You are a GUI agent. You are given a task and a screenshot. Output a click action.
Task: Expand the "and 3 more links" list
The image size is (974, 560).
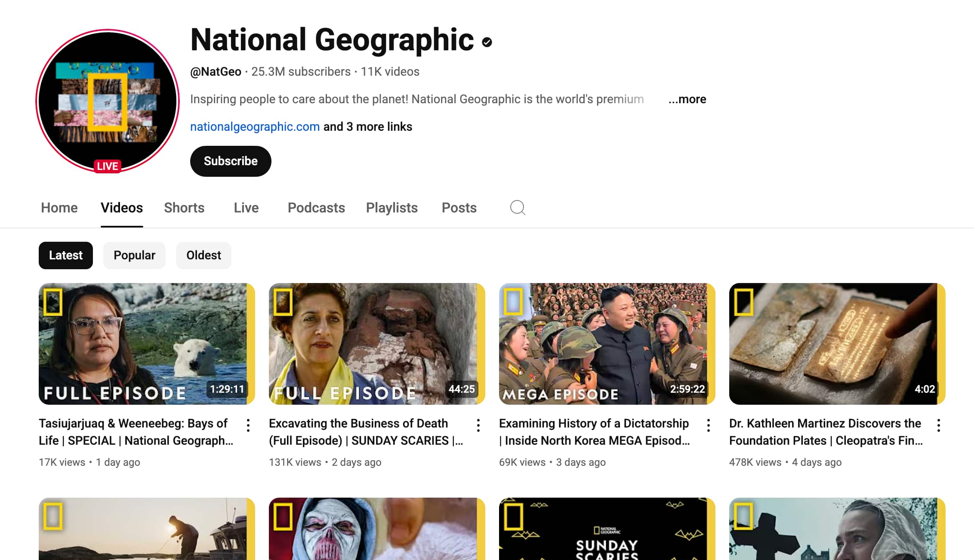point(367,127)
